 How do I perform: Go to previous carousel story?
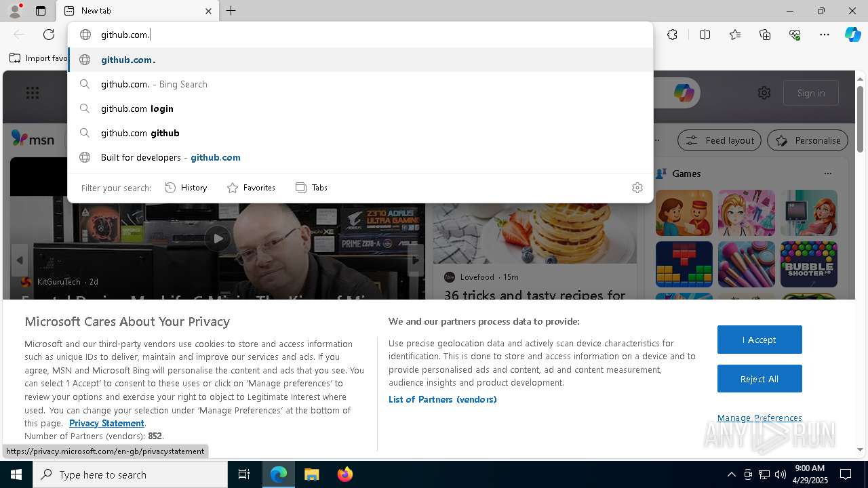coord(20,260)
